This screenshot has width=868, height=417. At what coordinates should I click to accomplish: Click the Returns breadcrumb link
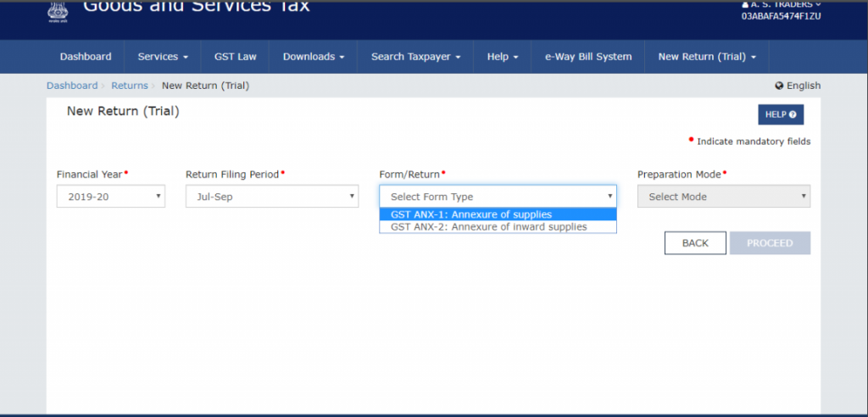click(130, 86)
